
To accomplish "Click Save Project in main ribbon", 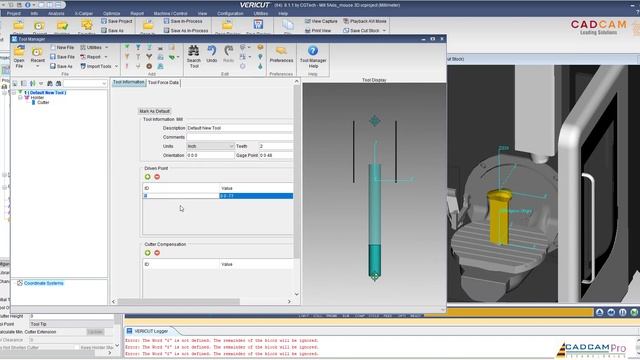I will (117, 21).
